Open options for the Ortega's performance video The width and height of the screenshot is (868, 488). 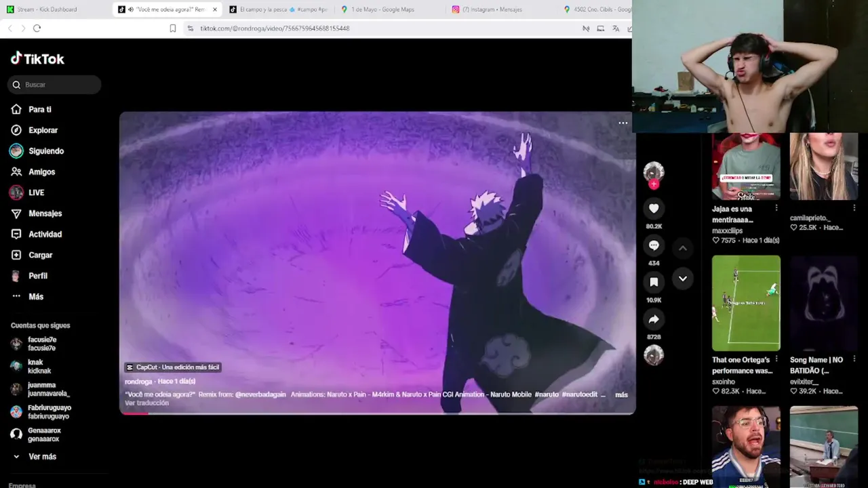776,359
